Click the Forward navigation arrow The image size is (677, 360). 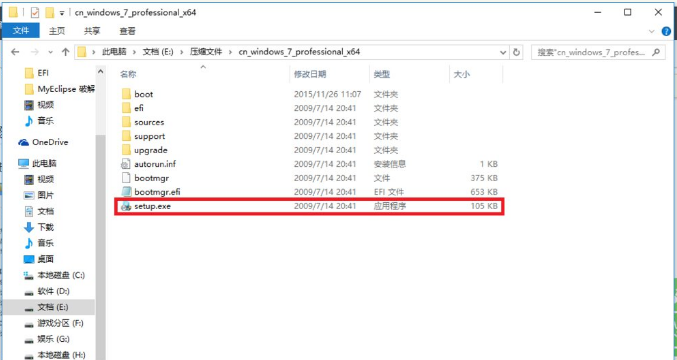pyautogui.click(x=35, y=52)
